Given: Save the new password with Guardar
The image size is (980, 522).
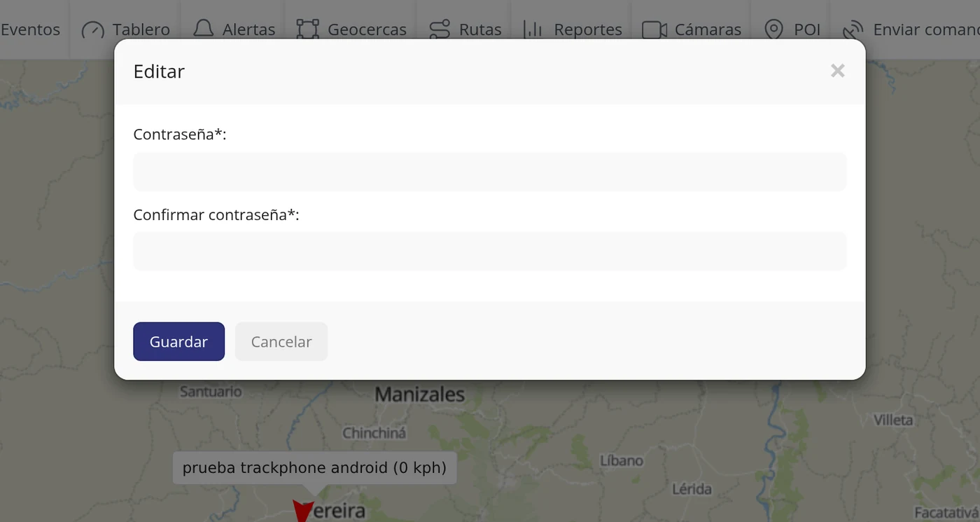Looking at the screenshot, I should pos(178,341).
